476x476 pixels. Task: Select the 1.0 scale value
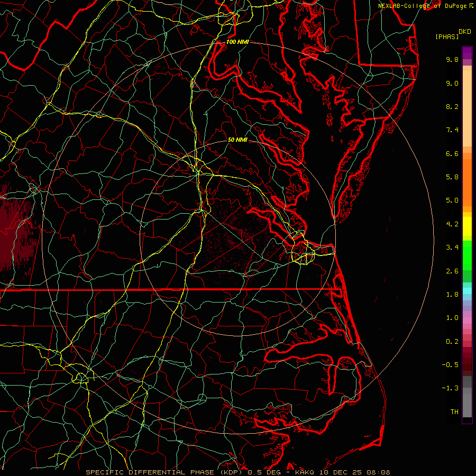pyautogui.click(x=452, y=318)
